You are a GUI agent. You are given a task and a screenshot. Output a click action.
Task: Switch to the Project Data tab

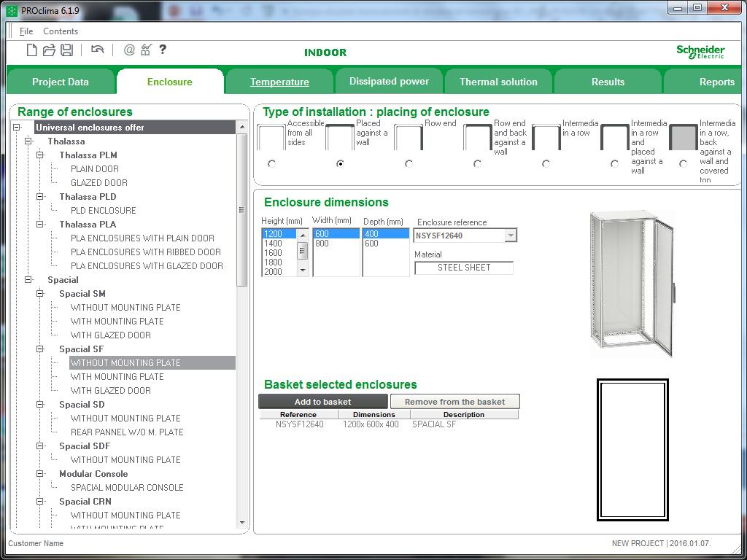pos(61,82)
